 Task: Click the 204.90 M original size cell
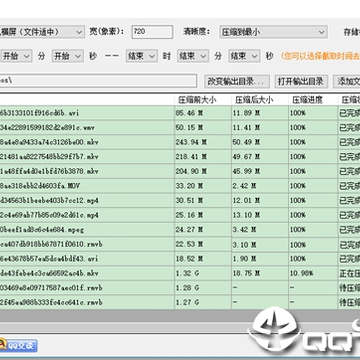tap(203, 171)
